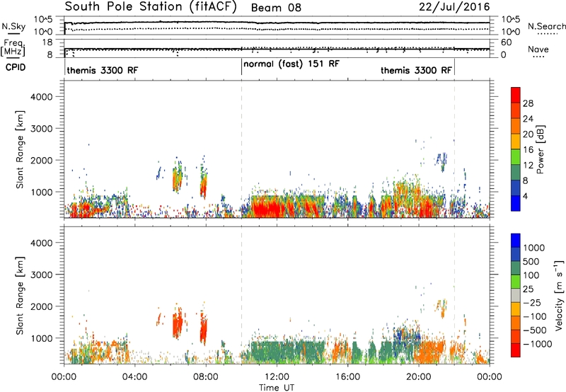Click the 'N.Sky' legend label
Screen dimensions: 566x392
(x=13, y=26)
